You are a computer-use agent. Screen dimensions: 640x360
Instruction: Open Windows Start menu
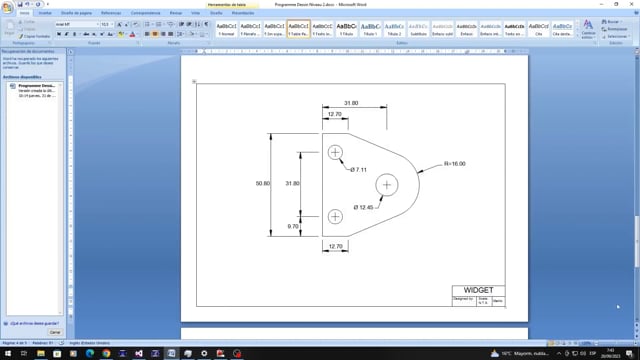tap(8, 353)
